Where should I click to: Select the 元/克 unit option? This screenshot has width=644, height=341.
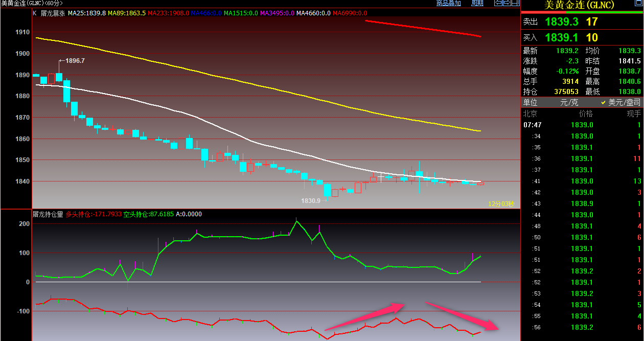[569, 102]
